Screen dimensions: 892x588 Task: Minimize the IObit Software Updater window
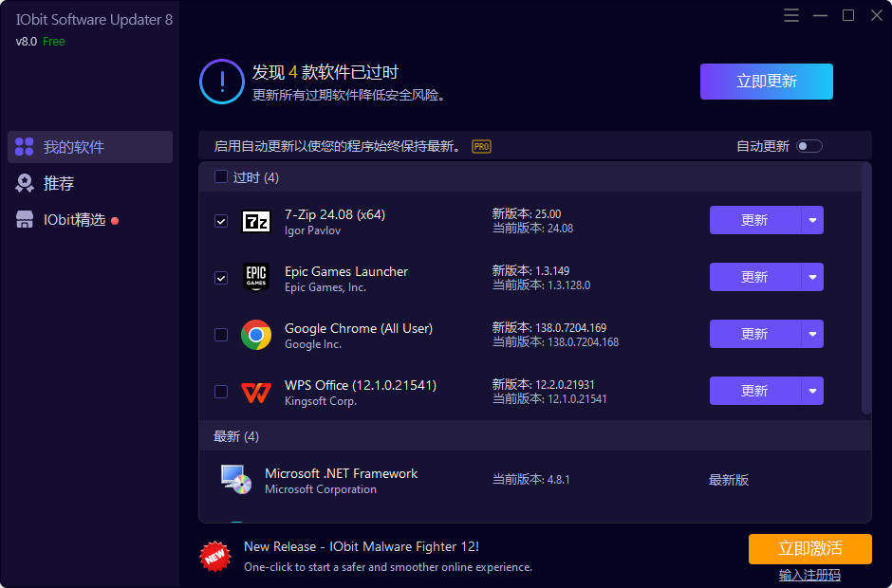pos(820,15)
